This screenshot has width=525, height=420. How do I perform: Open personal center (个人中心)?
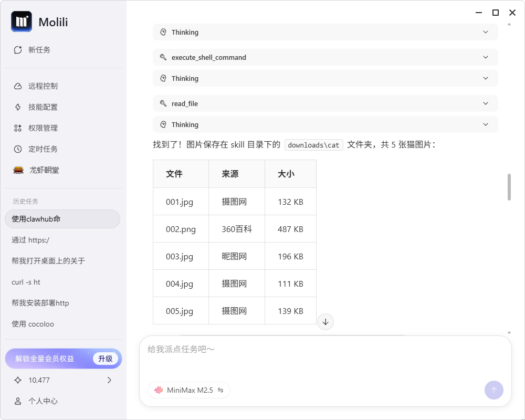(x=43, y=401)
